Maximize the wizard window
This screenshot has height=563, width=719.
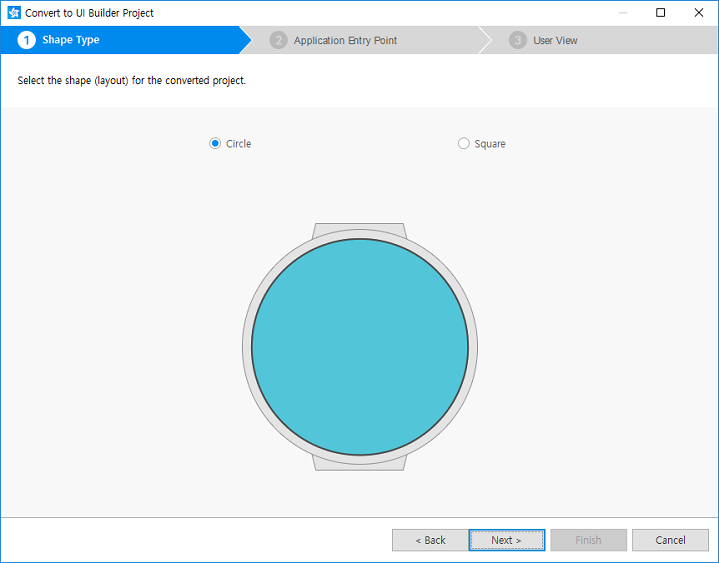coord(660,13)
